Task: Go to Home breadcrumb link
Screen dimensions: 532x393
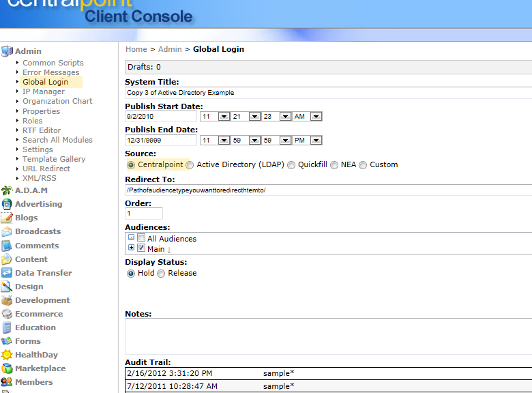Action: (136, 49)
